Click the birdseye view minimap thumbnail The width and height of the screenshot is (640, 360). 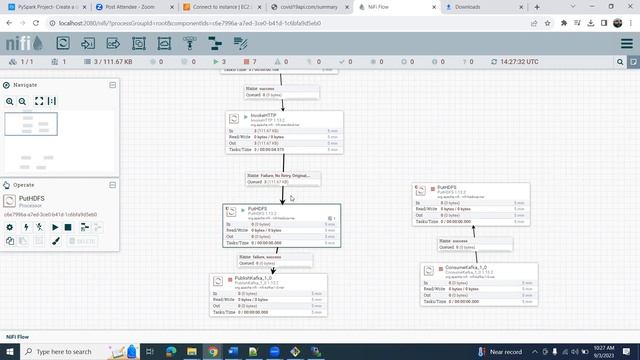pyautogui.click(x=60, y=142)
